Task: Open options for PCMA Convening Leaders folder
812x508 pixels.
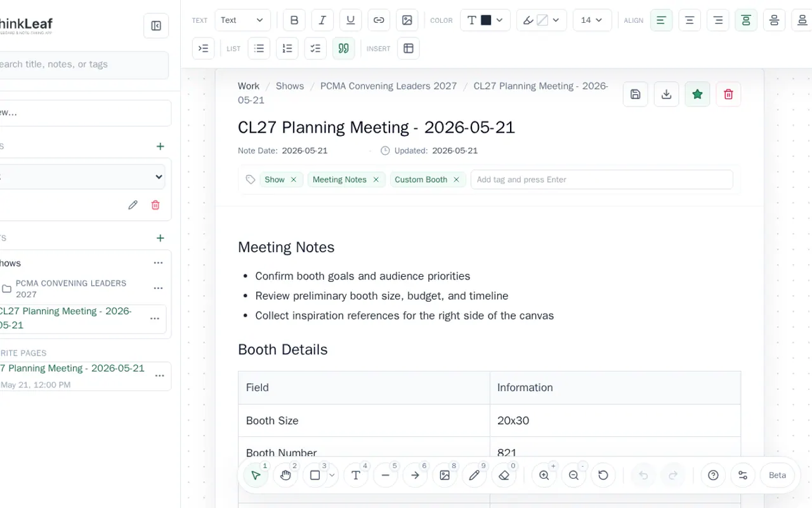Action: [158, 288]
